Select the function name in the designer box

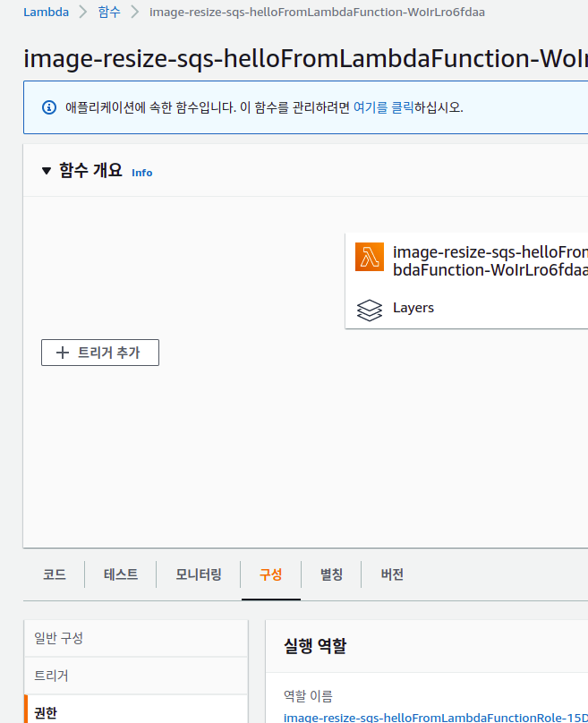coord(490,261)
